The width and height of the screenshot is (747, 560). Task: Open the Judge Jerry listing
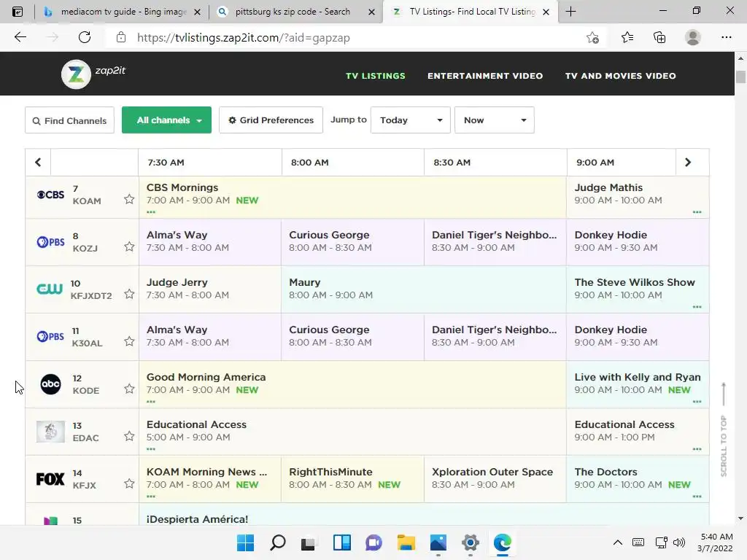(x=210, y=289)
